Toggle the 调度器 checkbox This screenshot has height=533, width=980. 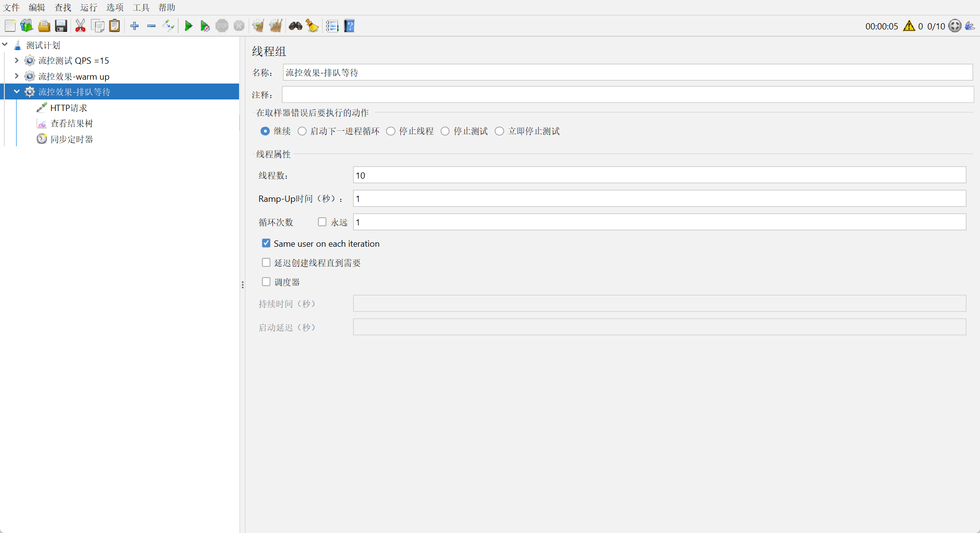266,282
